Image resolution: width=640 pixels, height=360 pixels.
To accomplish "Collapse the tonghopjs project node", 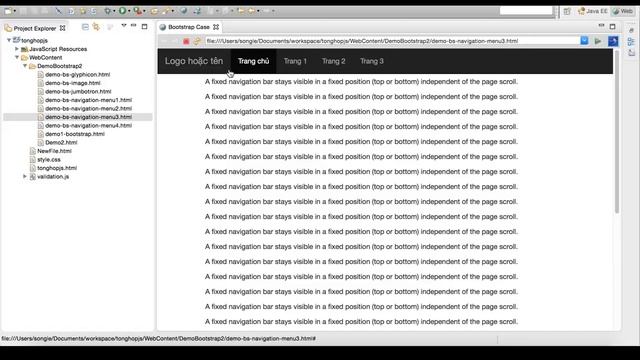I will pos(9,40).
